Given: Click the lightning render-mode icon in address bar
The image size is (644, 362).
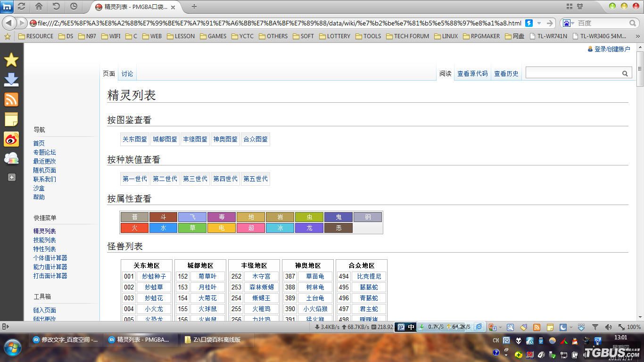Looking at the screenshot, I should [x=529, y=23].
